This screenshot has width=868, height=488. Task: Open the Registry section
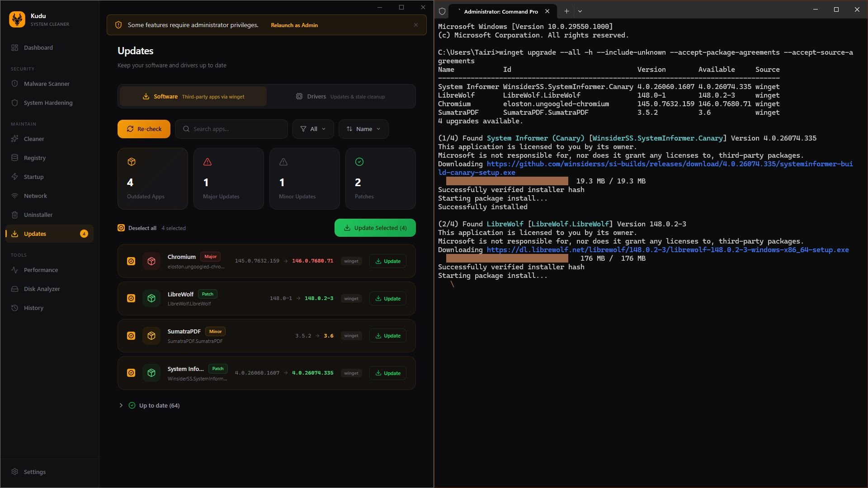(49, 158)
